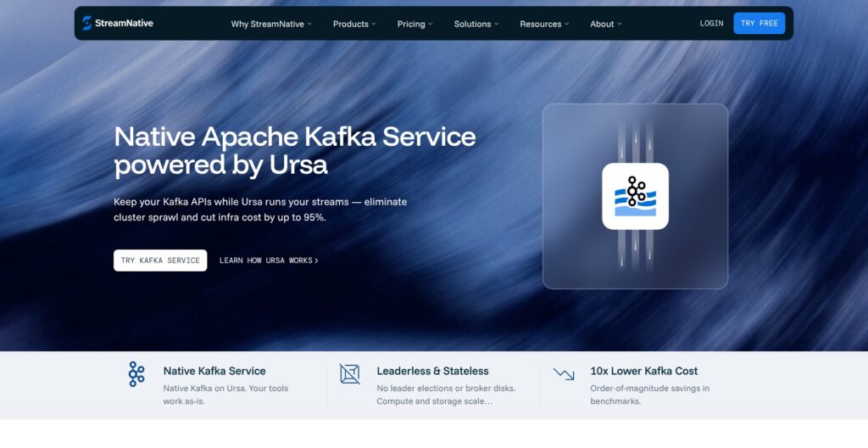Click text 'Order-of-magnitude savings in'

tap(649, 388)
